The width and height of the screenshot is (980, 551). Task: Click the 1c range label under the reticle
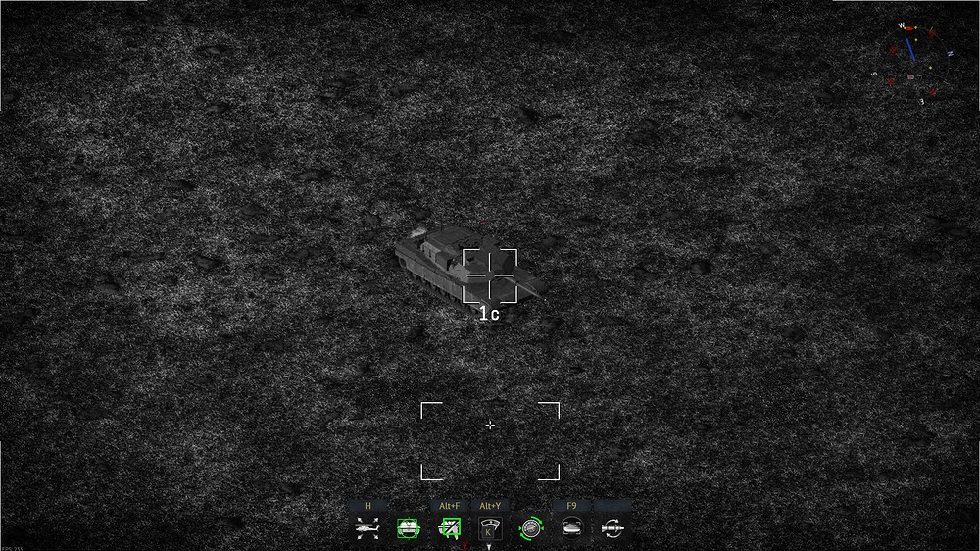click(x=489, y=314)
